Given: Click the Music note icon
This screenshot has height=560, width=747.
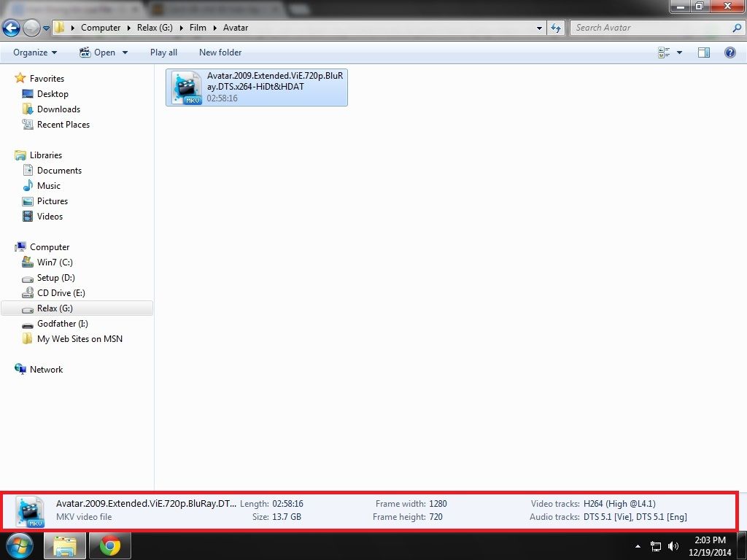Looking at the screenshot, I should coord(28,185).
